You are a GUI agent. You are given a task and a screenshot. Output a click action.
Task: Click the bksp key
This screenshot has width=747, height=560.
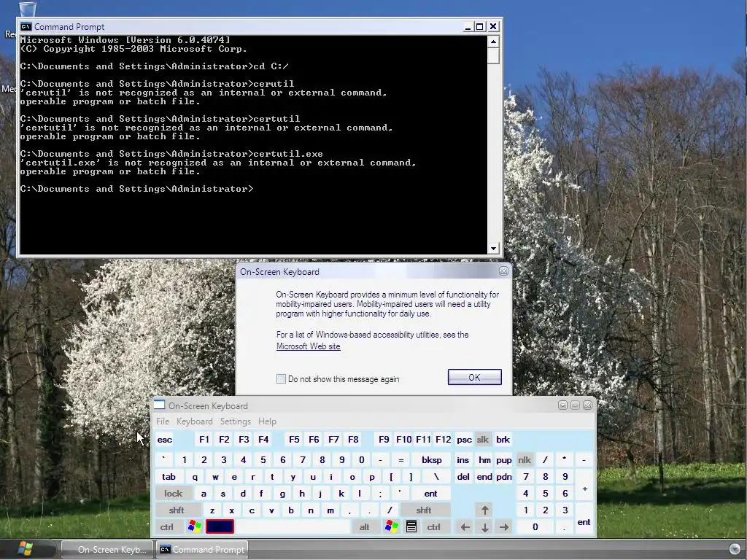pos(432,460)
